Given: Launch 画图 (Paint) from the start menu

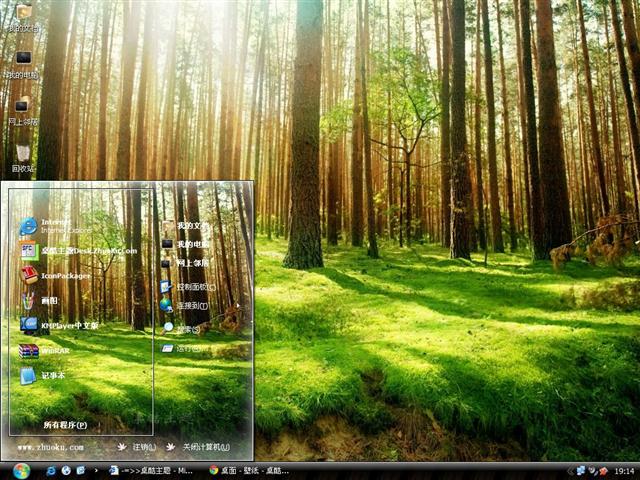Looking at the screenshot, I should tap(39, 301).
